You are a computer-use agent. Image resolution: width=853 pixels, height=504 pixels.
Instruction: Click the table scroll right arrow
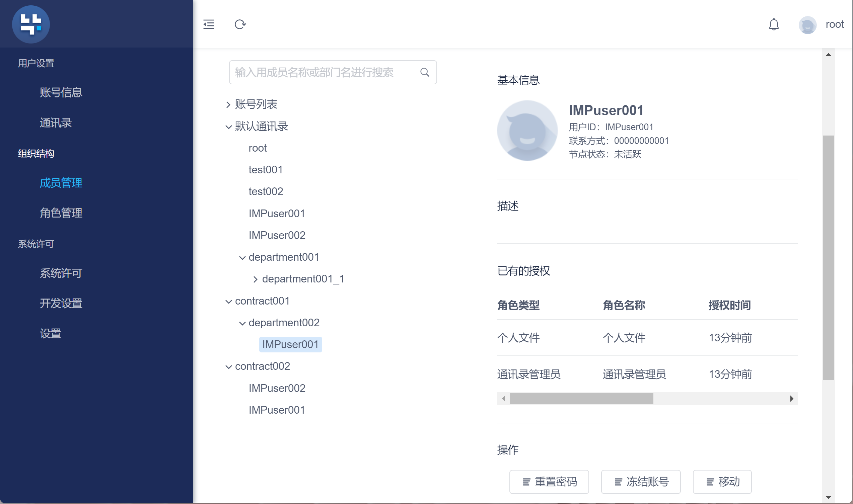point(791,398)
